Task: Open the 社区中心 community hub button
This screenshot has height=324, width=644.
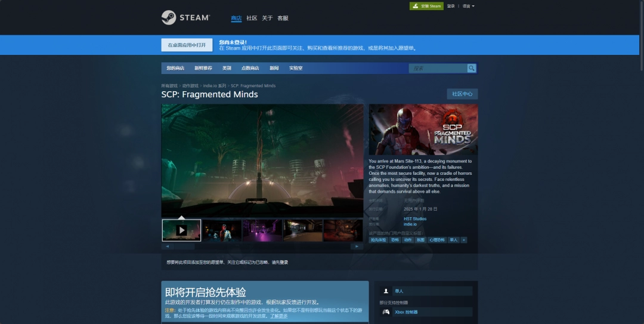Action: click(462, 94)
